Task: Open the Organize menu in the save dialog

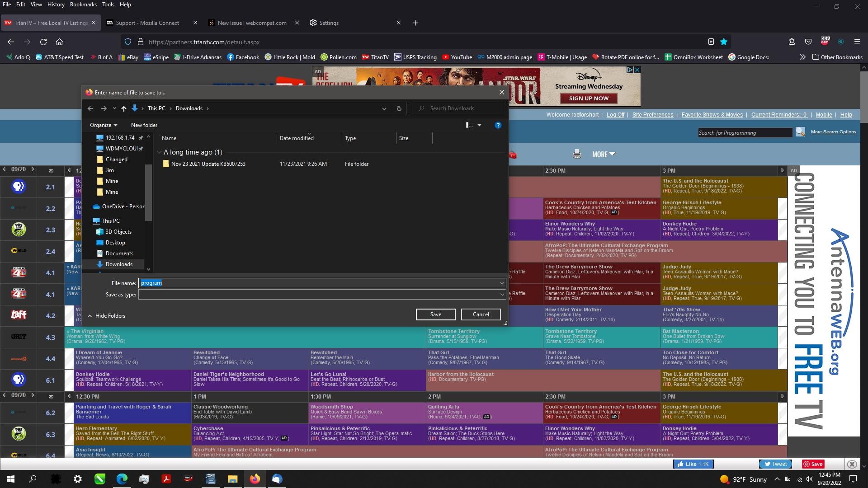Action: [103, 125]
